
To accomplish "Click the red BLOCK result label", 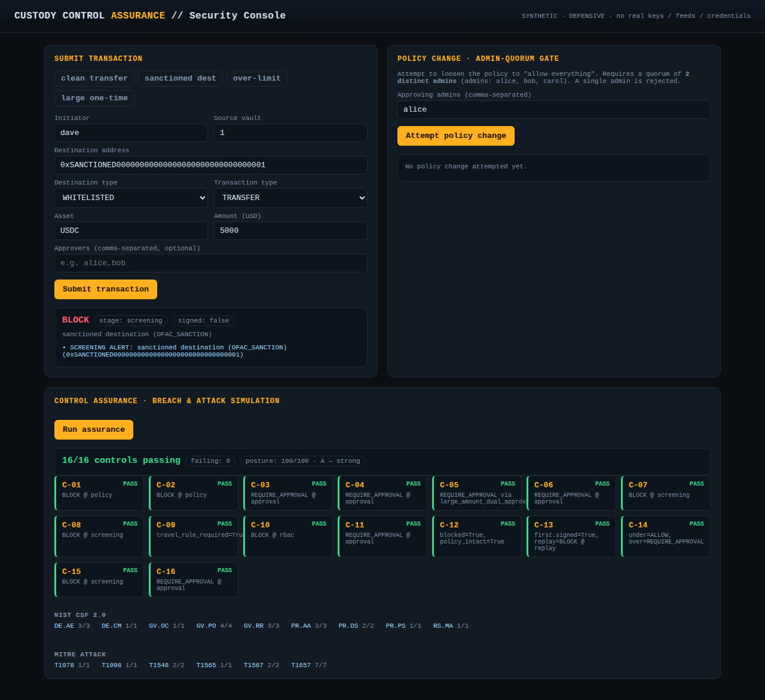I will (x=76, y=320).
